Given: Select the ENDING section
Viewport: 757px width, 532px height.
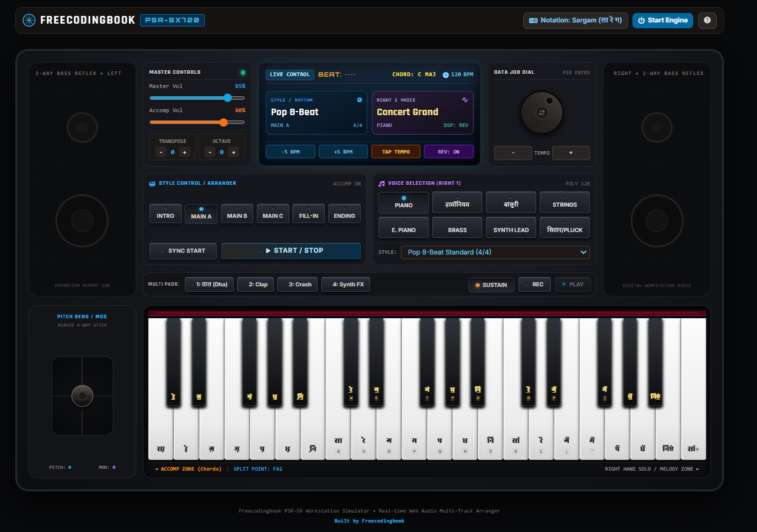Looking at the screenshot, I should pyautogui.click(x=344, y=213).
